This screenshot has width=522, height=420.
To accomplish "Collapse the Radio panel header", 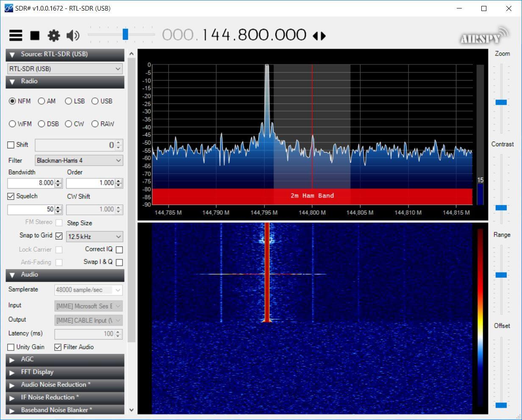I will [65, 81].
